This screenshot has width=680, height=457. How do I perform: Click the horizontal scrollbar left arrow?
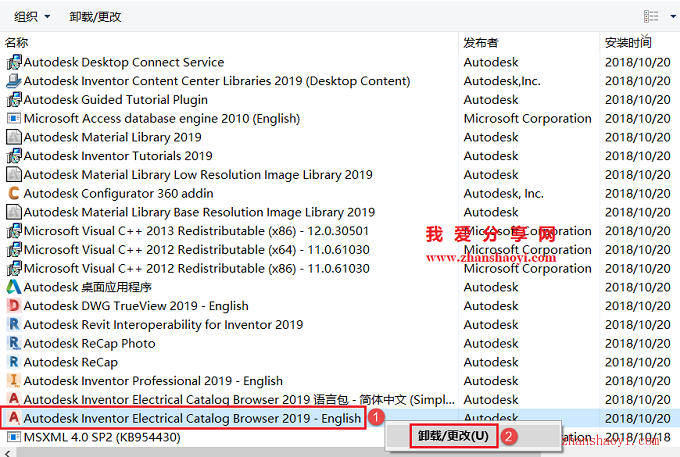7,453
